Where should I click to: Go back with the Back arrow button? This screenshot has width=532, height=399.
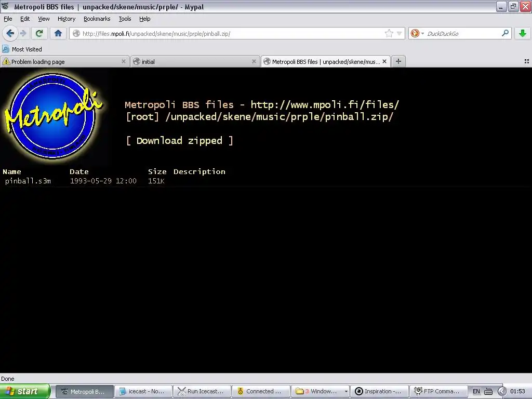pos(10,33)
